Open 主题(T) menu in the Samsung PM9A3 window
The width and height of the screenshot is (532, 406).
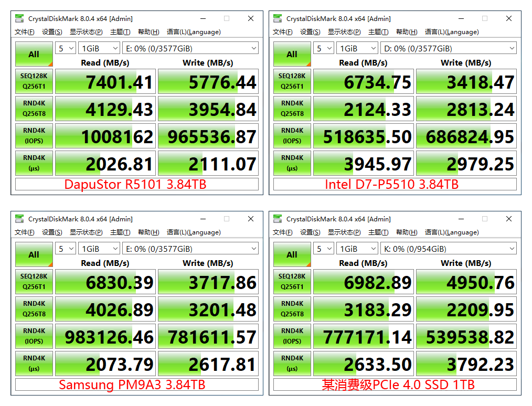pyautogui.click(x=120, y=232)
